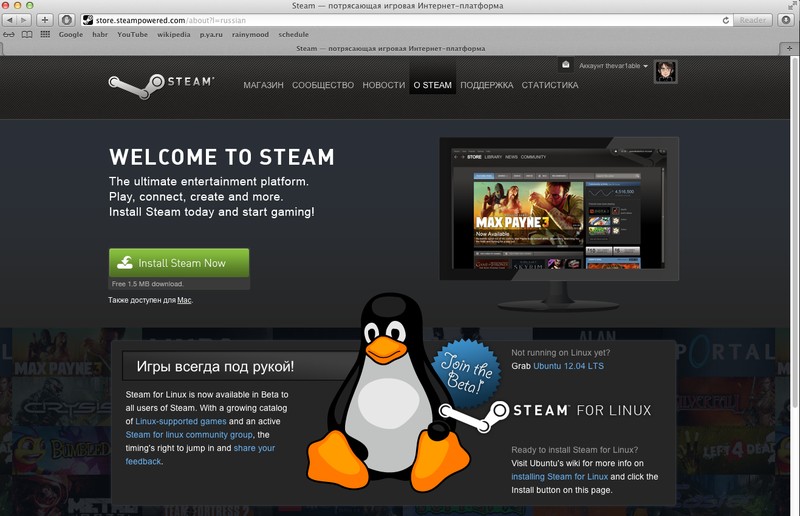Open wikipedia bookmark

pyautogui.click(x=173, y=35)
